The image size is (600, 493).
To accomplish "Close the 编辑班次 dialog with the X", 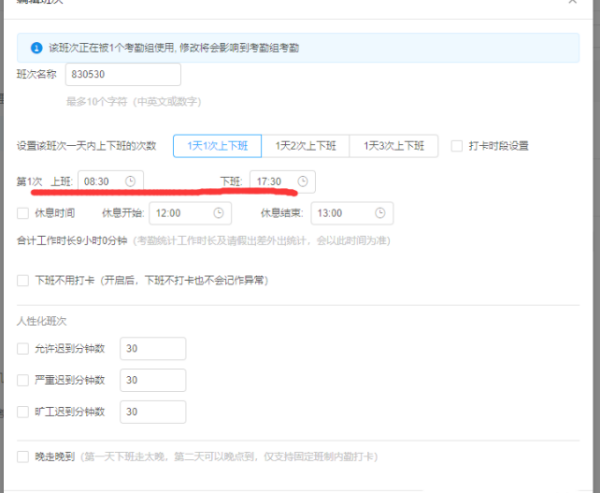I will point(572,2).
